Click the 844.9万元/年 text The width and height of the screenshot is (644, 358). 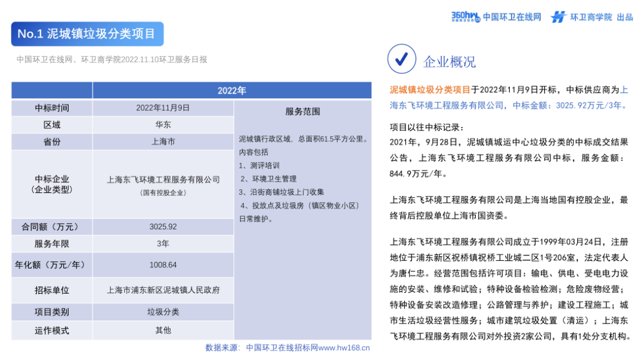[418, 174]
